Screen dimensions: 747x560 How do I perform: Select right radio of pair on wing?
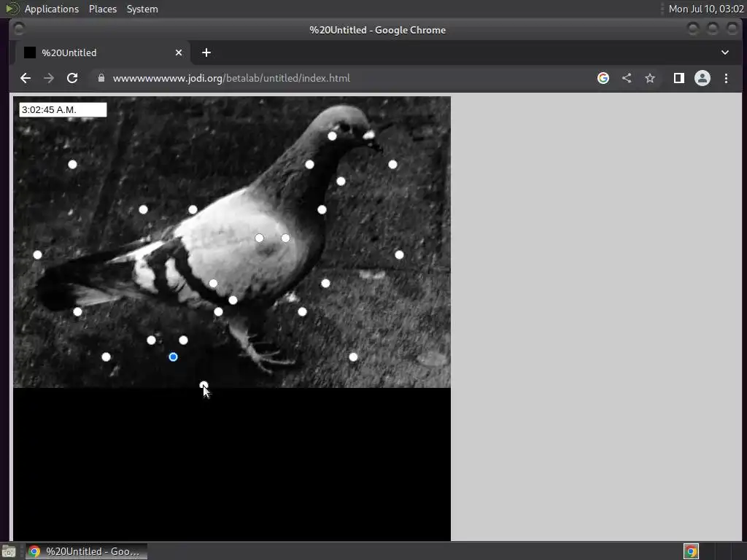coord(285,238)
